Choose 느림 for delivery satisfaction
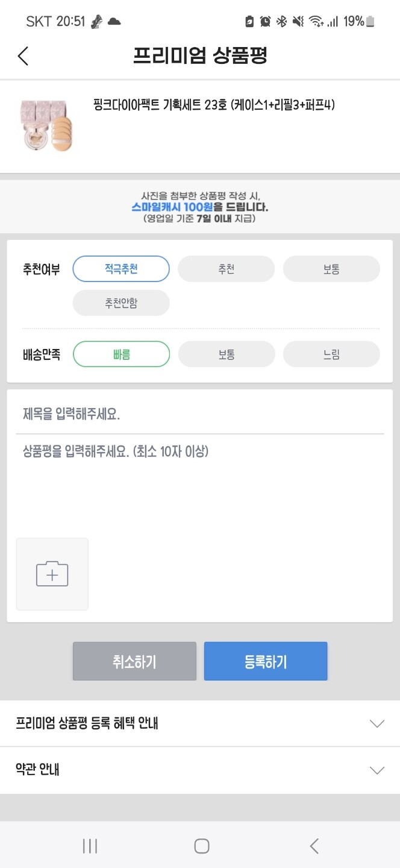The height and width of the screenshot is (868, 400). click(331, 354)
